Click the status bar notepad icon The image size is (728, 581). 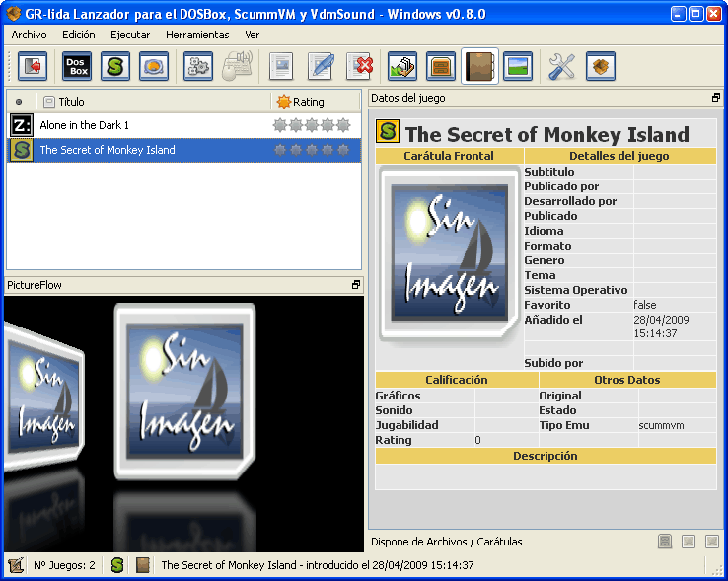(x=16, y=565)
